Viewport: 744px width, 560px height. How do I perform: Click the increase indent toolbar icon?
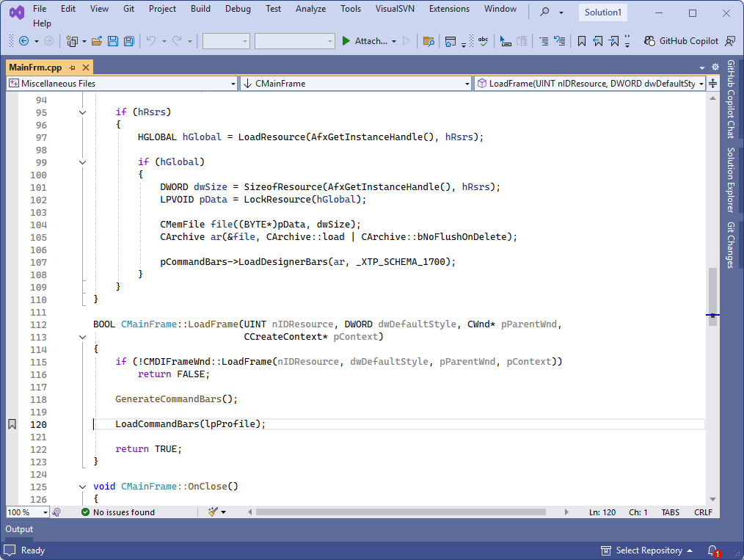pyautogui.click(x=544, y=41)
